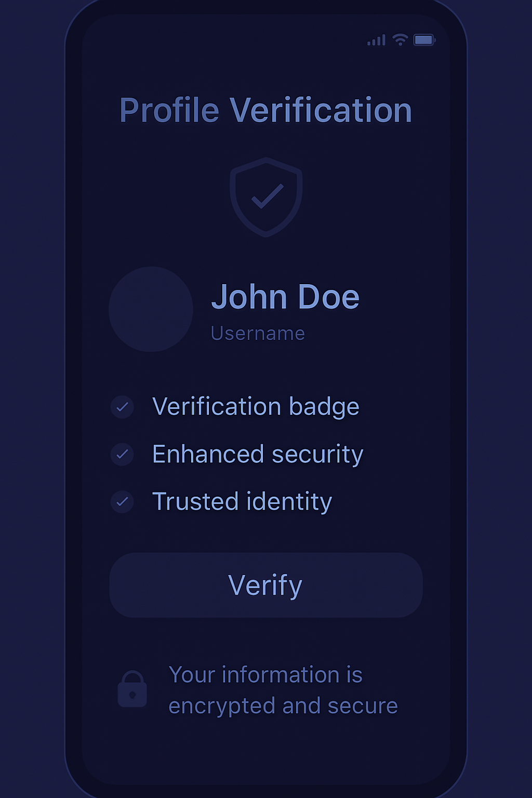
Task: Click the word "Verification" in the heading
Action: pos(321,110)
